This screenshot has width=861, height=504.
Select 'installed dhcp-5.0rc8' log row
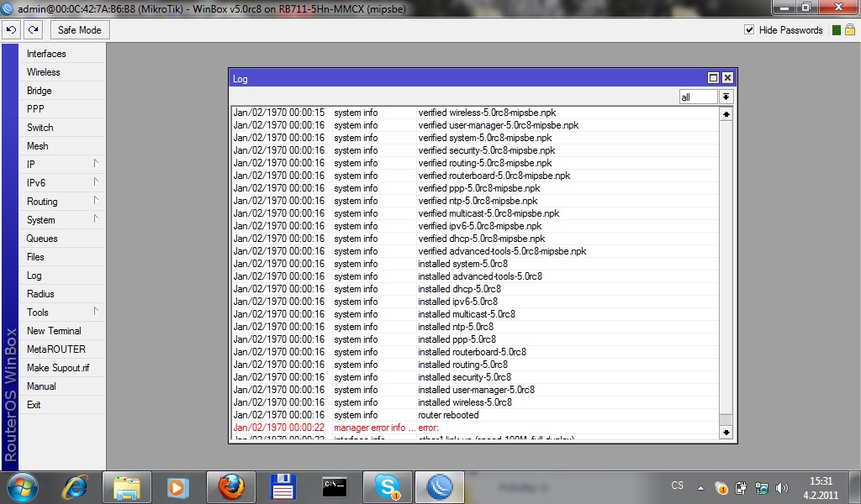pyautogui.click(x=475, y=289)
